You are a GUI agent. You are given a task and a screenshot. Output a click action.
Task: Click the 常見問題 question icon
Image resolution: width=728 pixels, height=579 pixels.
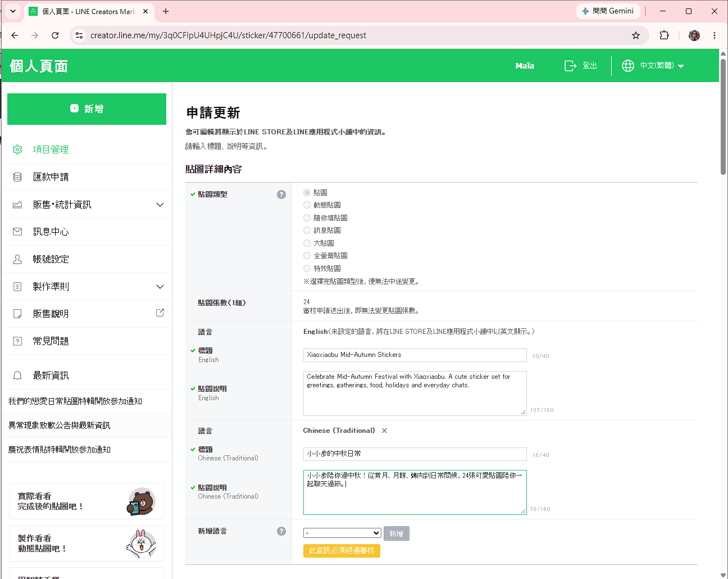point(17,341)
